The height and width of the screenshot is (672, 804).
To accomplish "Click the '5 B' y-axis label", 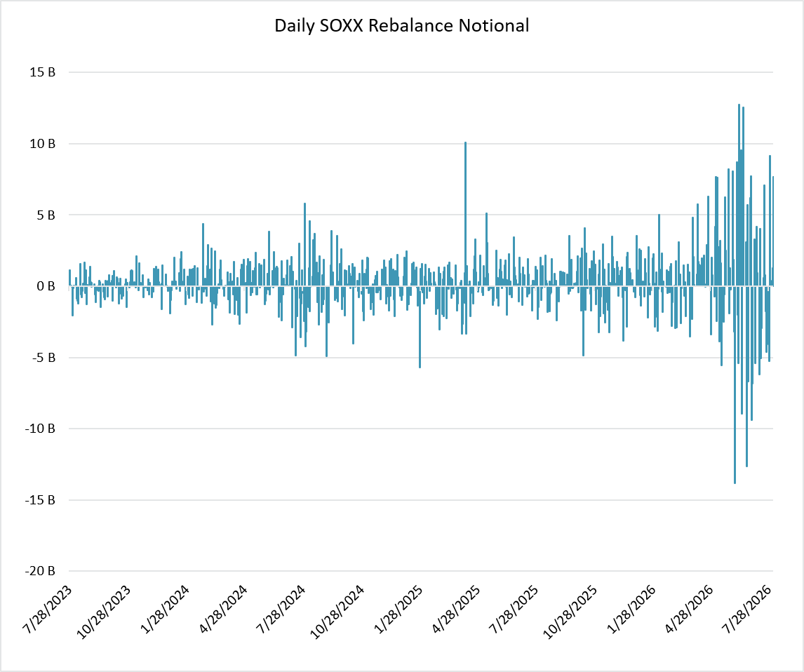I will [x=46, y=215].
